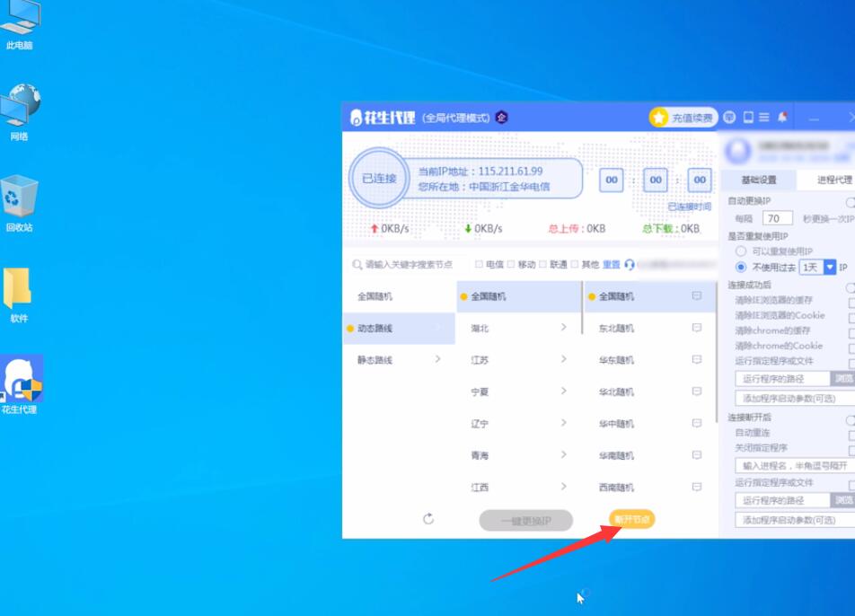The image size is (855, 616).
Task: Select the 可以重复使用IP radio button
Action: coord(740,251)
